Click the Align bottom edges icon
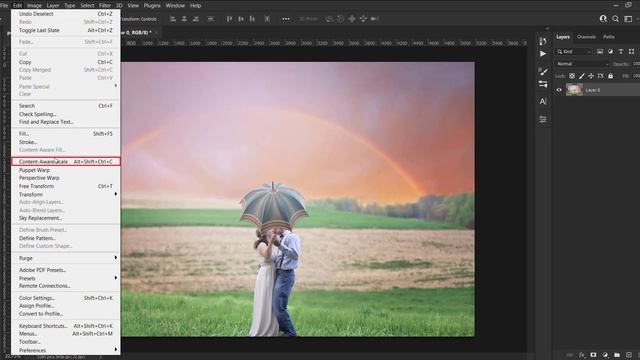Screen dimensions: 640x360 pyautogui.click(x=252, y=19)
